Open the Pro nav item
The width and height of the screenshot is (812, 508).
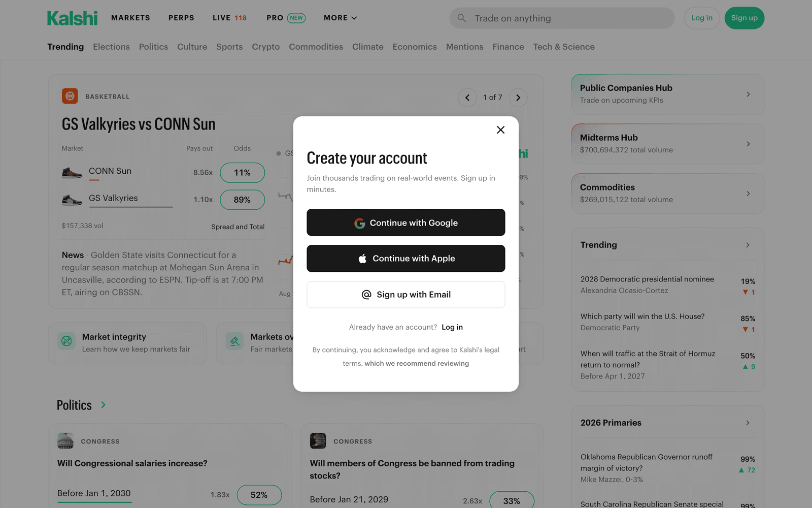pos(286,18)
